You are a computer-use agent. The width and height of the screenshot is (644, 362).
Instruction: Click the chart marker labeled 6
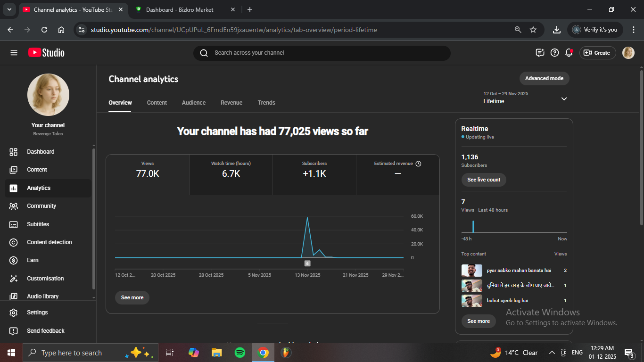coord(307,263)
